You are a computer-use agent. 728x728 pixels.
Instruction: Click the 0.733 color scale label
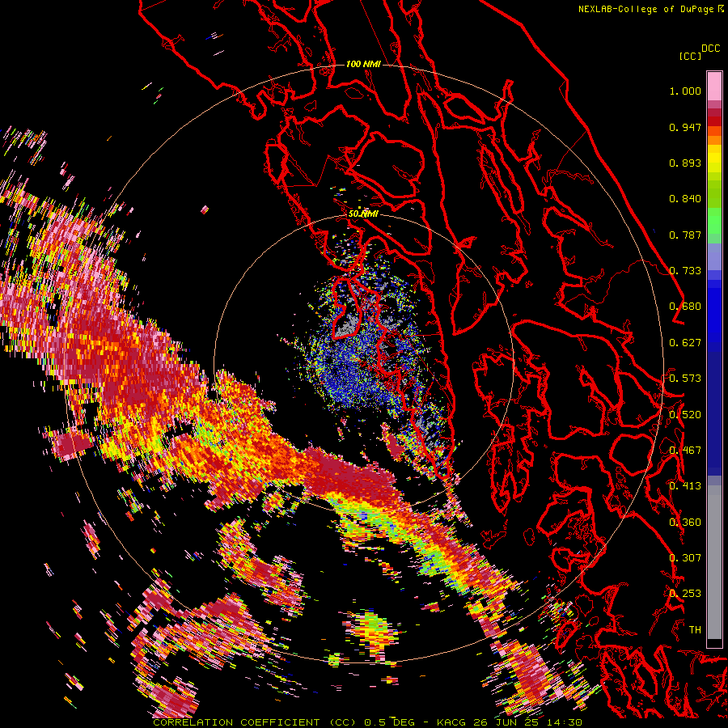(x=685, y=271)
